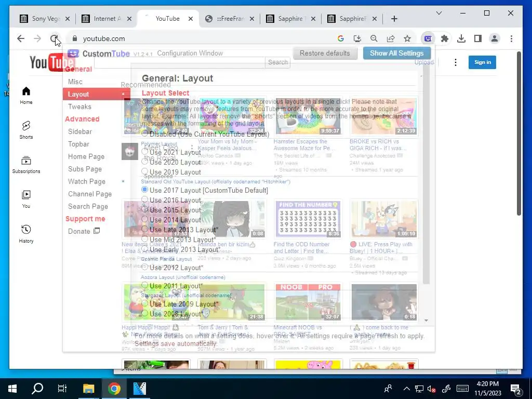532x399 pixels.
Task: Click the install app icon in address bar
Action: (x=357, y=38)
